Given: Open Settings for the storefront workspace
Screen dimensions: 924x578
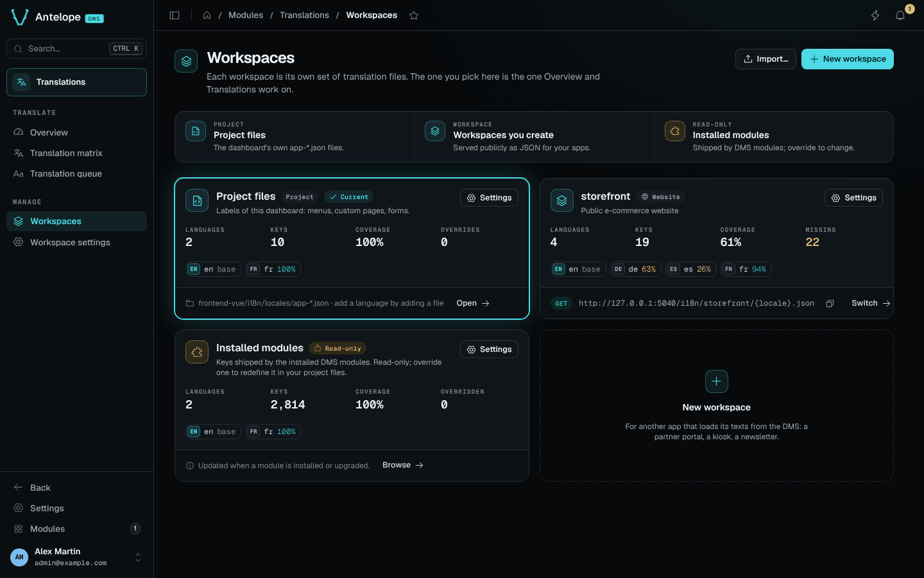Looking at the screenshot, I should point(853,198).
